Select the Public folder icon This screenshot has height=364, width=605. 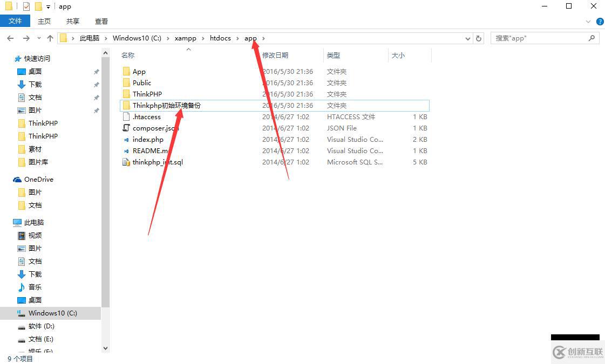tap(126, 83)
